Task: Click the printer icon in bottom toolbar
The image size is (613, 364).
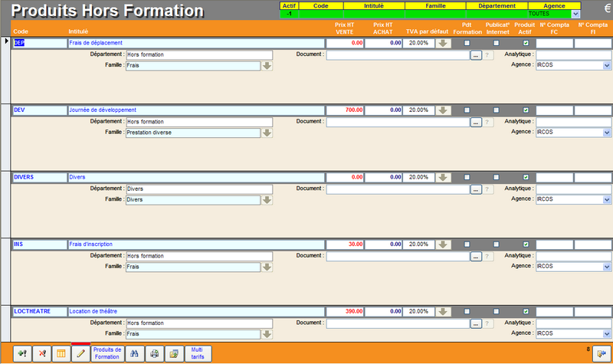Action: 154,353
